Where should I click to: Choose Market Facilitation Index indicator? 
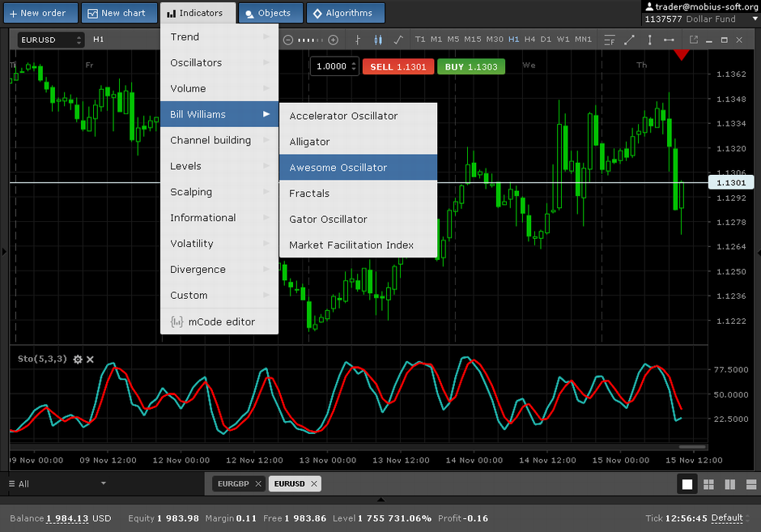[358, 245]
